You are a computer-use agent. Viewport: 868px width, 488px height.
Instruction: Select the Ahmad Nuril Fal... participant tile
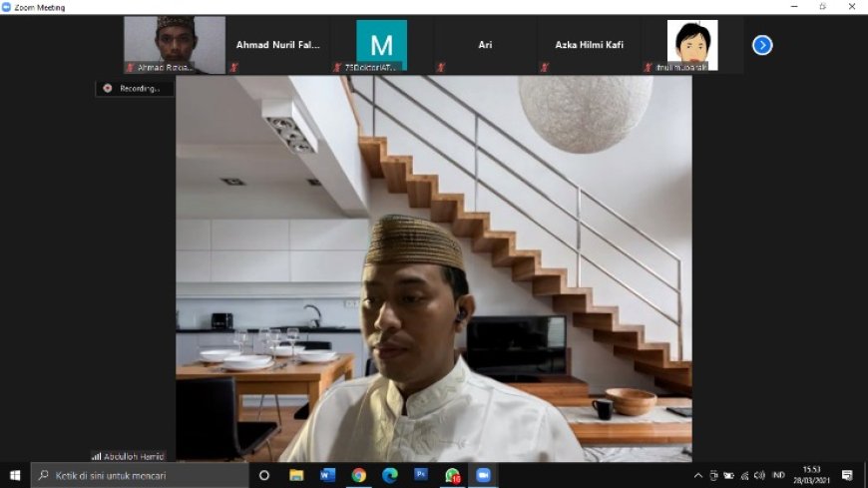click(x=277, y=45)
